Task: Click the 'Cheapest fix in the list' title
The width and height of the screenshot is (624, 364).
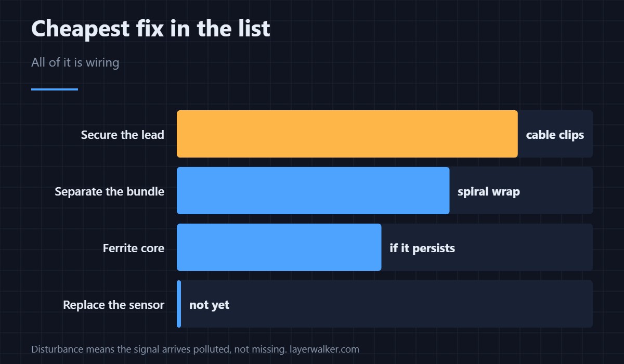Action: 151,28
